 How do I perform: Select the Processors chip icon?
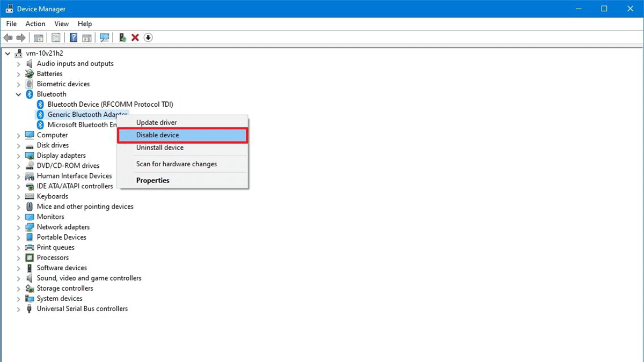[x=30, y=257]
